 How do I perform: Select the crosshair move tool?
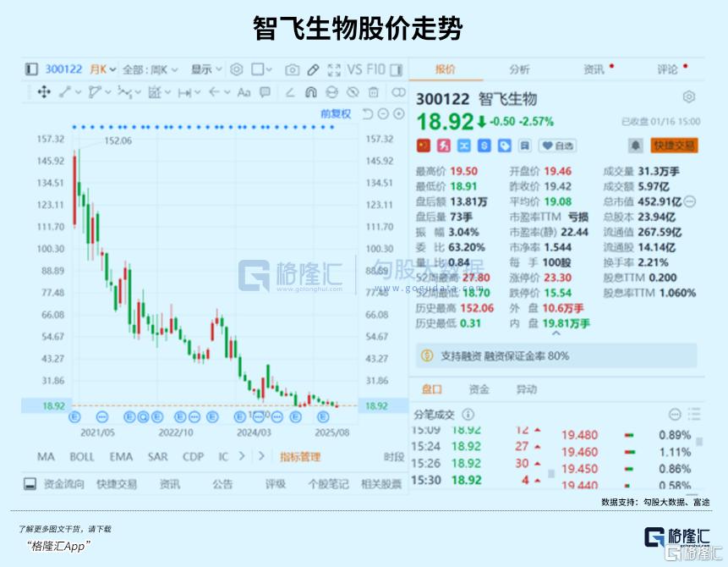pos(43,93)
